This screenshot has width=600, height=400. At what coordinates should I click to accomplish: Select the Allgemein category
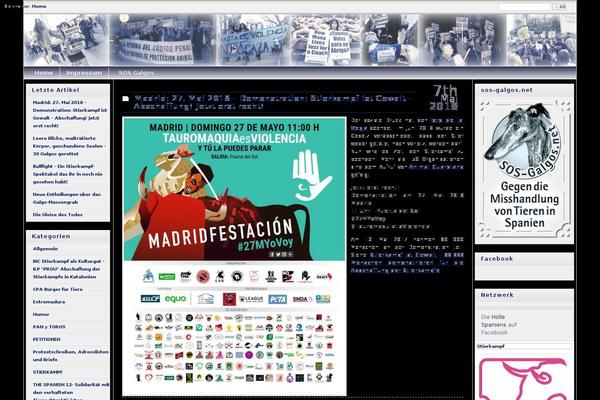[45, 248]
